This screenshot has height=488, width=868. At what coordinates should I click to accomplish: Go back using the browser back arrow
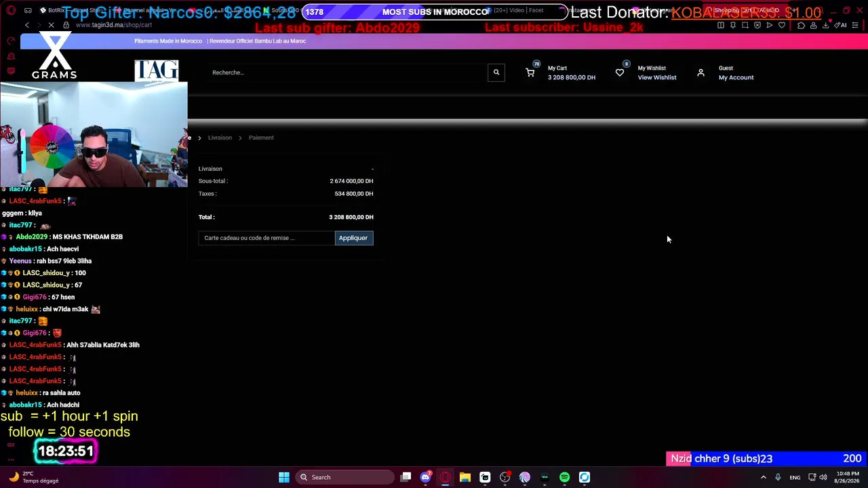point(27,25)
